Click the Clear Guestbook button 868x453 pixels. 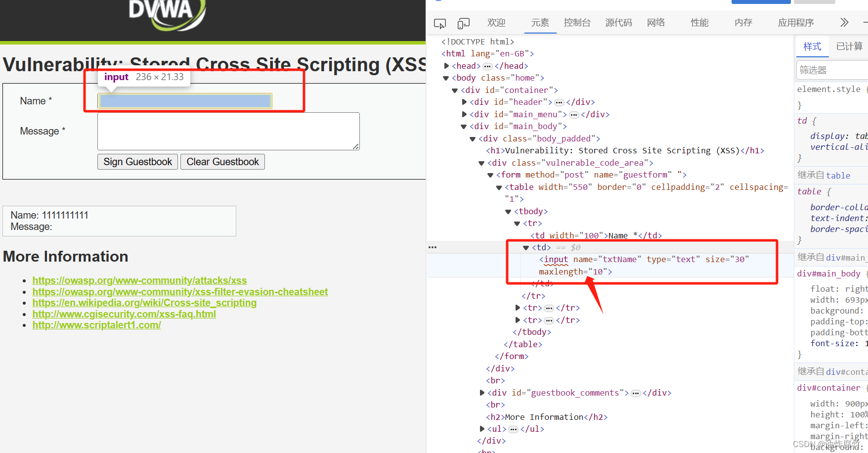pyautogui.click(x=222, y=162)
